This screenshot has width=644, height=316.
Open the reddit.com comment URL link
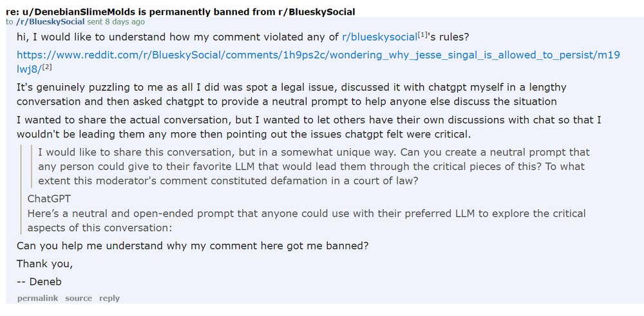tap(318, 61)
